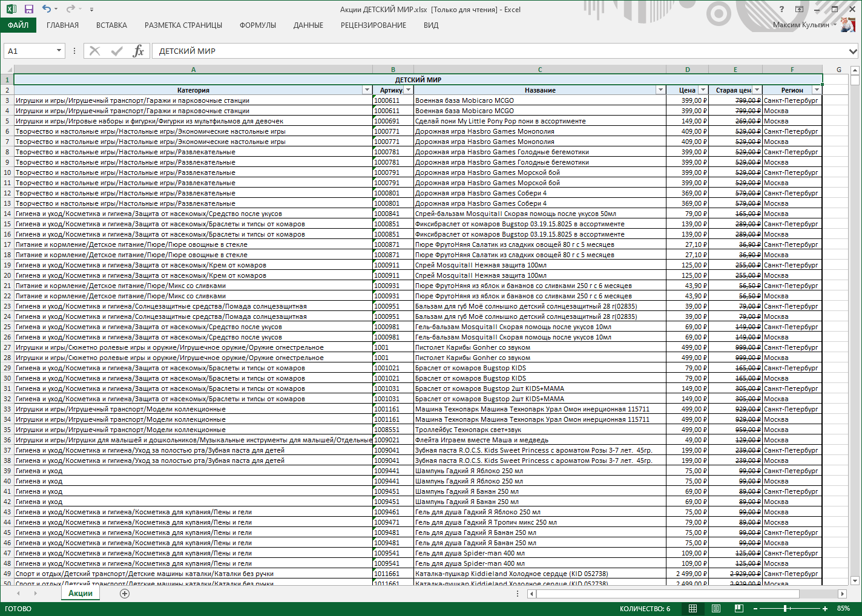Viewport: 862px width, 616px height.
Task: Switch to the ГЛАВНАЯ ribbon tab
Action: point(63,25)
